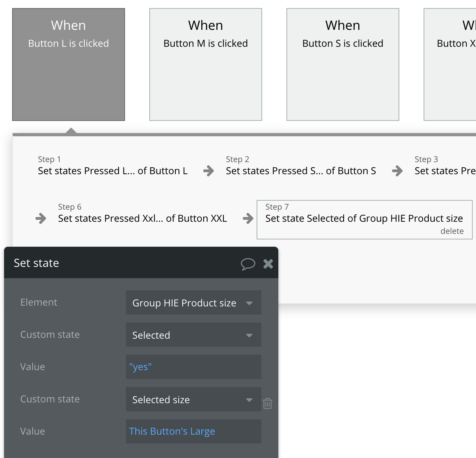
Task: Open the Button S is clicked event
Action: click(343, 65)
